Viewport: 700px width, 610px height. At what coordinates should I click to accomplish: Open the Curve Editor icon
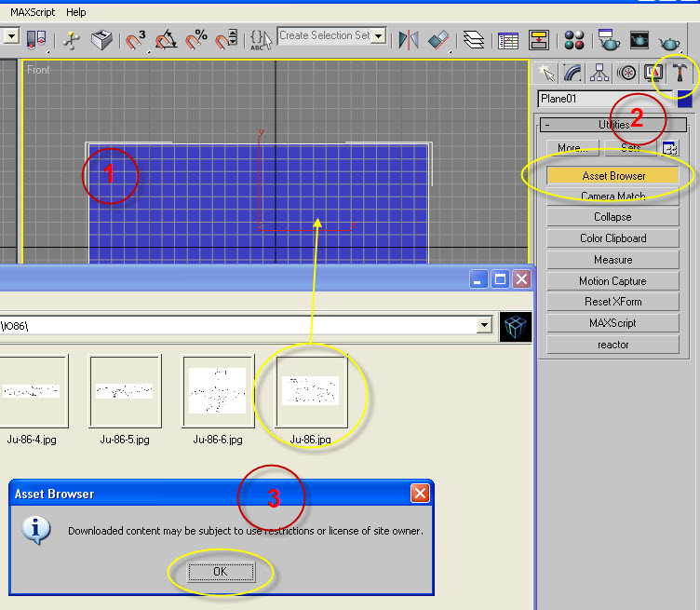pos(508,39)
